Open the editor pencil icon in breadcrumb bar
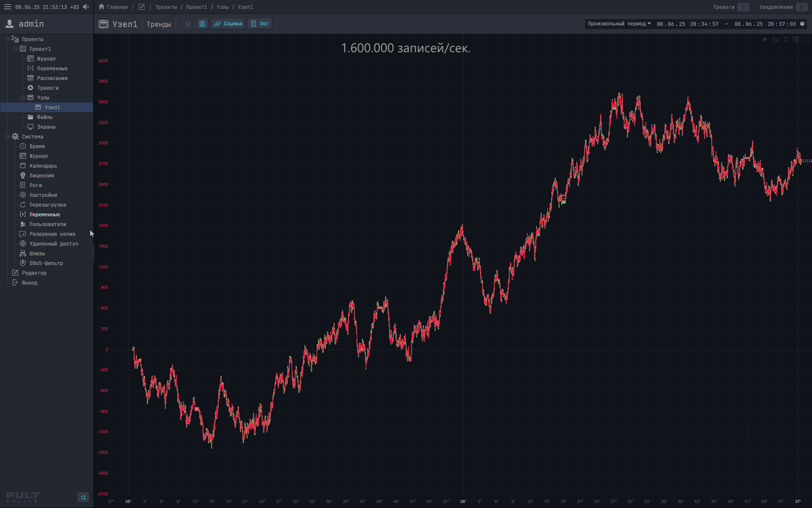 (x=142, y=7)
